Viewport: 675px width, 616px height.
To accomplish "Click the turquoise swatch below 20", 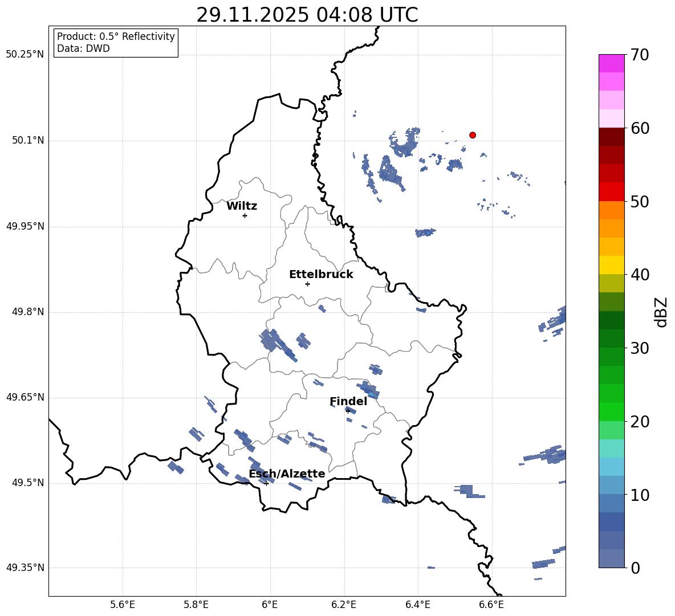I will click(611, 448).
